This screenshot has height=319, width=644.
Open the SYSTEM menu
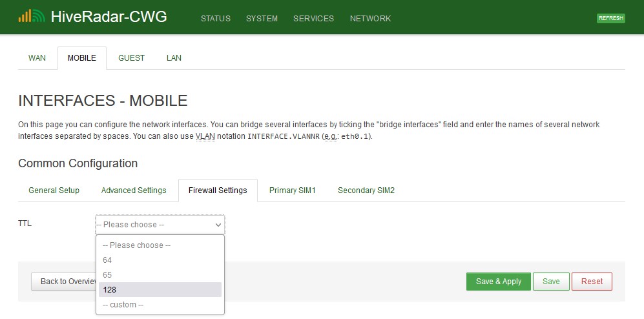click(262, 19)
